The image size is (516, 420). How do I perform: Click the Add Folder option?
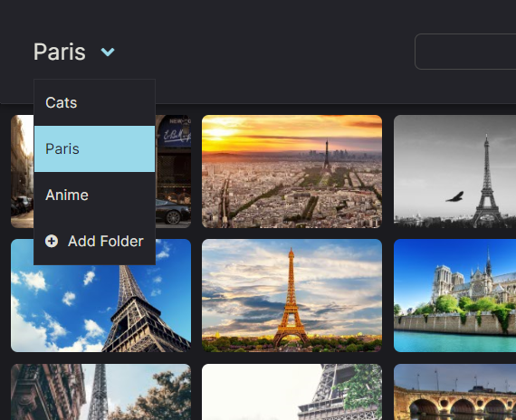tap(94, 242)
